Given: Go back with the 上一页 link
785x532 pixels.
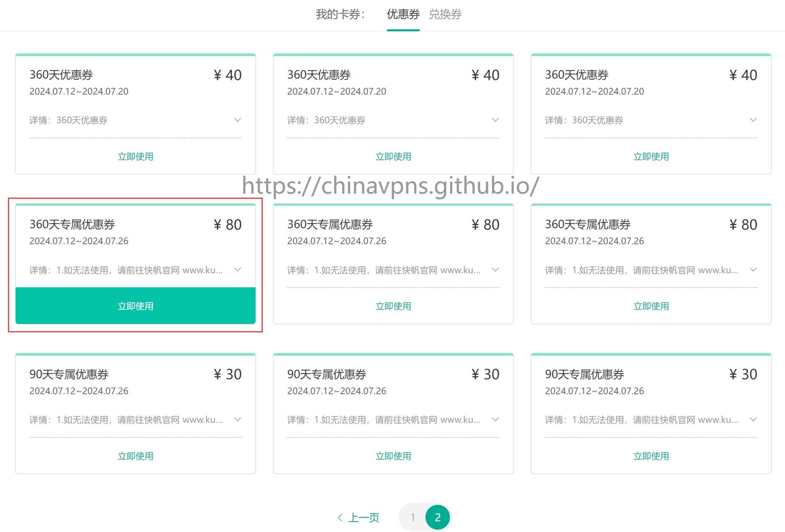Looking at the screenshot, I should tap(358, 518).
